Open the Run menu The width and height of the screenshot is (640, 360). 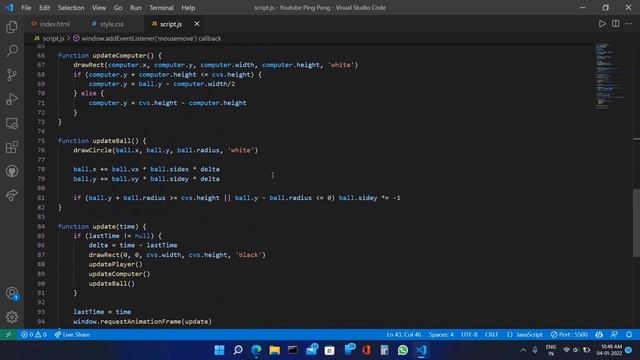136,8
